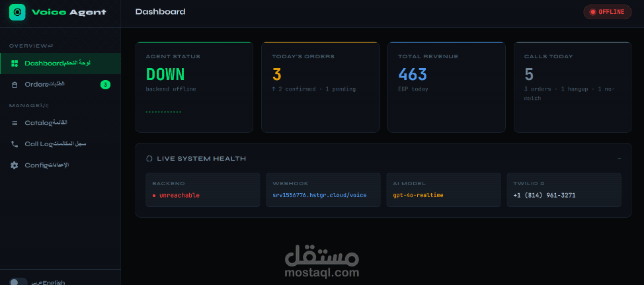Open the Dashboard menu item
Viewport: 644px width, 285px height.
[60, 63]
